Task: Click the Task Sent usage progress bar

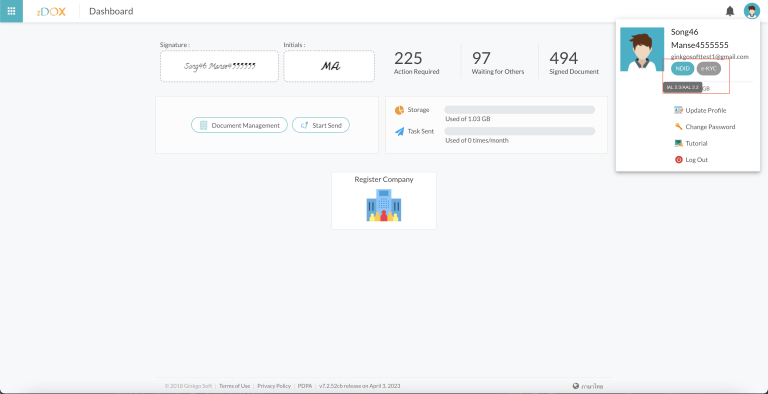Action: click(x=519, y=131)
